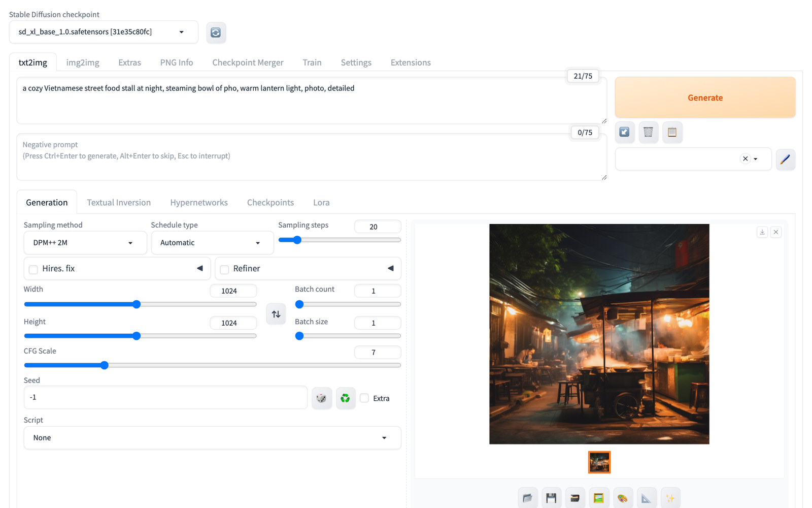Open Sampling method dropdown
The image size is (812, 508).
point(85,243)
